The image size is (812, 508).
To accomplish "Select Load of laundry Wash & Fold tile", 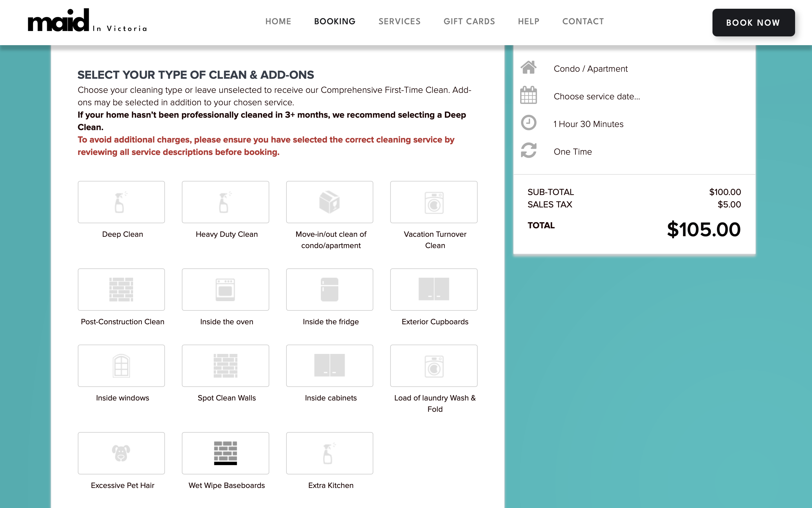I will 434,365.
